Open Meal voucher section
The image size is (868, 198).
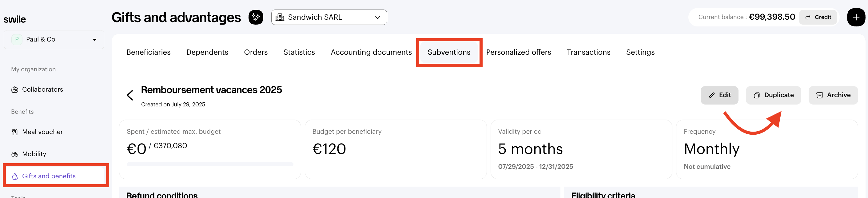tap(42, 132)
